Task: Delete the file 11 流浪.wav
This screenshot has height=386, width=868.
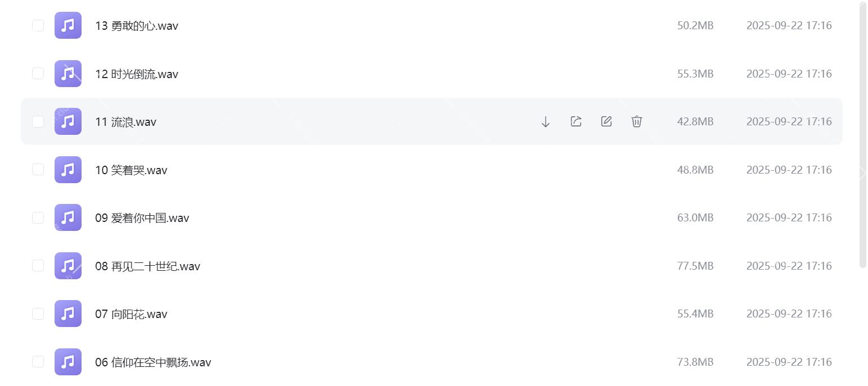Action: click(636, 121)
